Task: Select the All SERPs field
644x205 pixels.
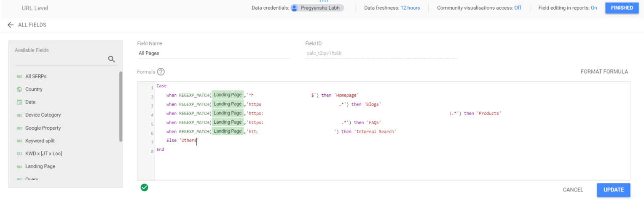Action: [36, 77]
